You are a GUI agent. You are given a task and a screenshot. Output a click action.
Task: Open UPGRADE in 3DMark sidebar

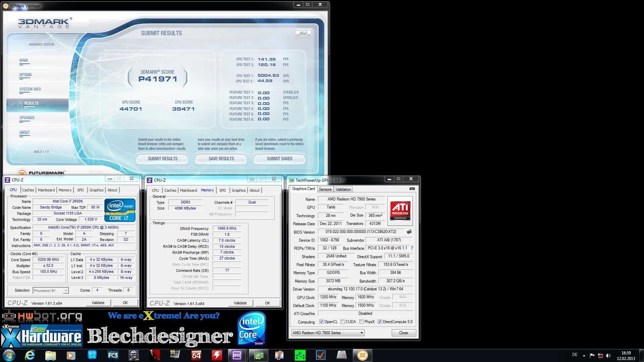[x=27, y=118]
